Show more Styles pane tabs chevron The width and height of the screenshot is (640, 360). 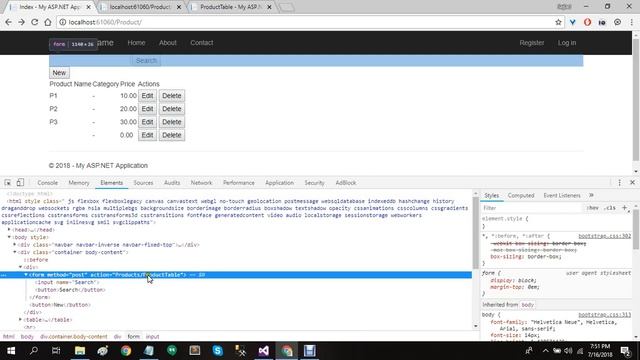pos(591,195)
